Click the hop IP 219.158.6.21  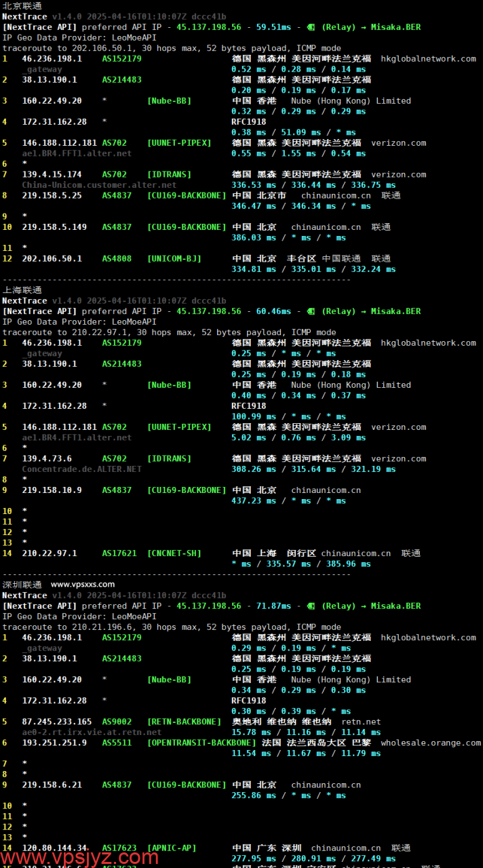click(x=52, y=785)
